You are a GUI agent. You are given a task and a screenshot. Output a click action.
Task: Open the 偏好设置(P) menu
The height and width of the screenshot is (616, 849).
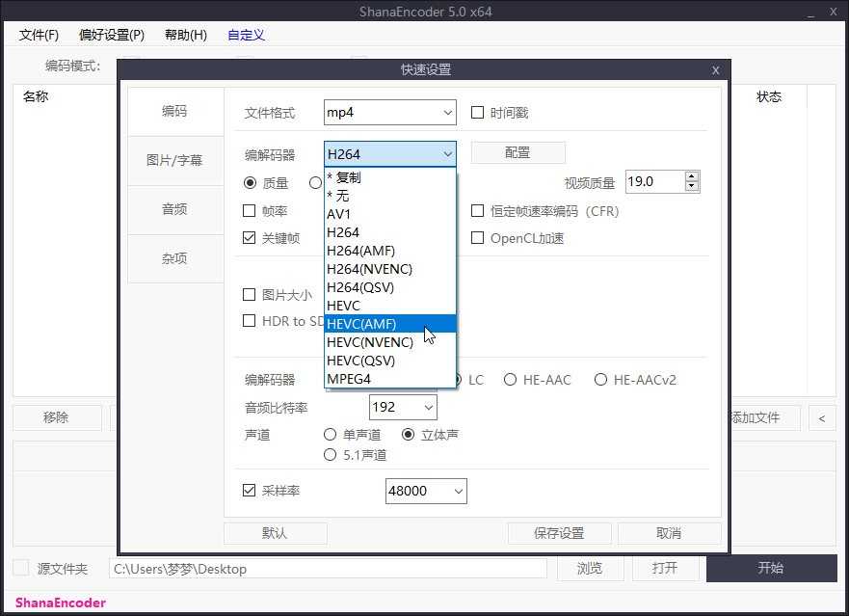point(110,35)
